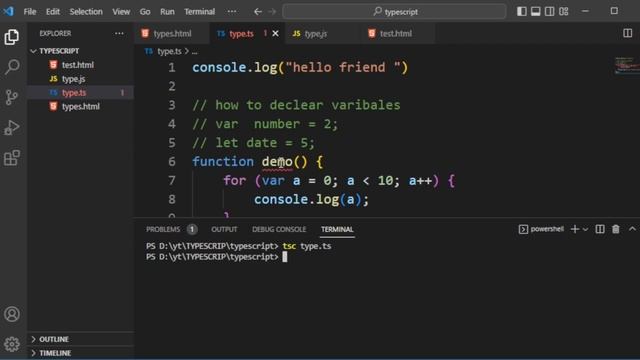Screen dimensions: 640x360
Task: Click the breadcrumb ellipsis after type.ts
Action: pyautogui.click(x=194, y=51)
